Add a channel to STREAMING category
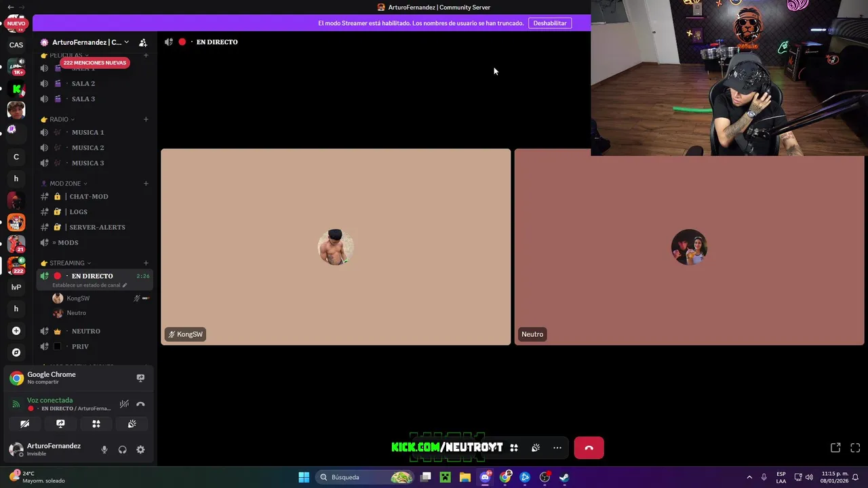 pos(146,263)
